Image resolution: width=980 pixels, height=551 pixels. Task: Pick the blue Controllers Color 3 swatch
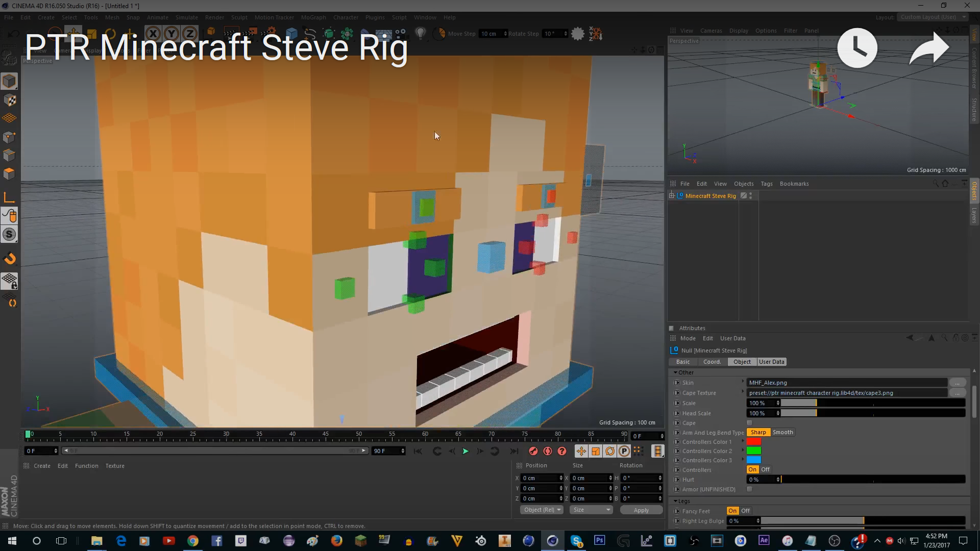tap(753, 460)
